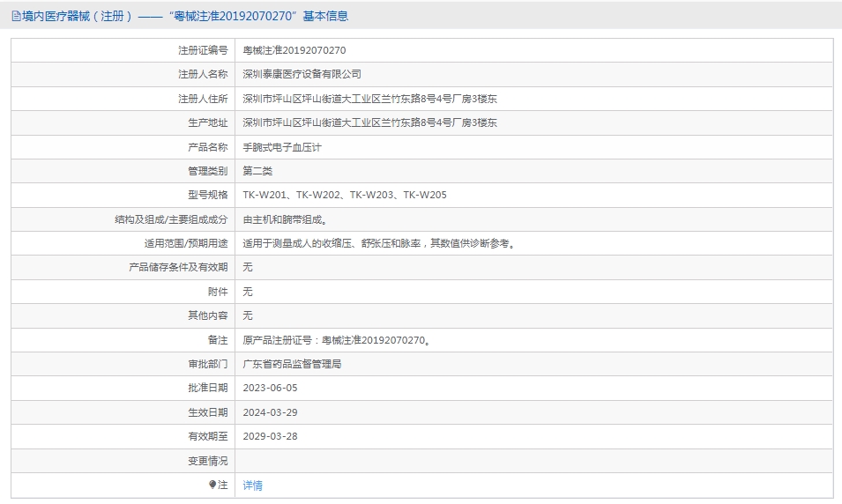Viewport: 842px width, 504px height.
Task: Click the location pin icon beside 注
Action: pyautogui.click(x=212, y=485)
